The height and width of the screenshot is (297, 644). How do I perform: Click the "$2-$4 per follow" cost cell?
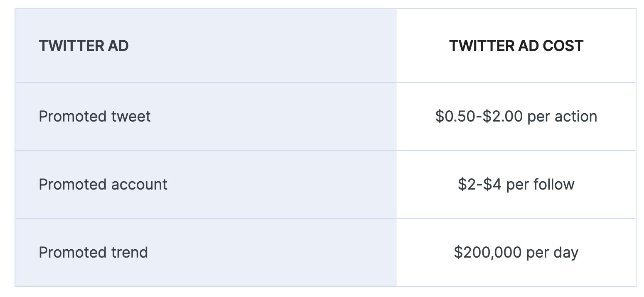click(516, 184)
